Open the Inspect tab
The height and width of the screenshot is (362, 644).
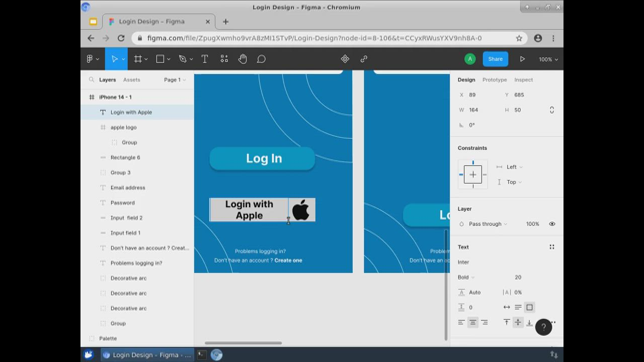point(524,79)
